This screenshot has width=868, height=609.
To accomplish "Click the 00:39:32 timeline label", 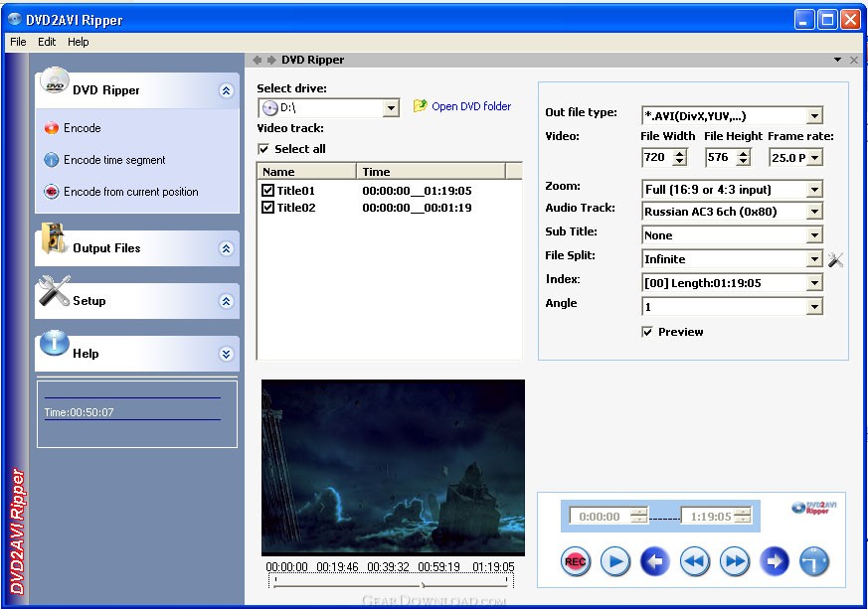I will click(x=388, y=567).
